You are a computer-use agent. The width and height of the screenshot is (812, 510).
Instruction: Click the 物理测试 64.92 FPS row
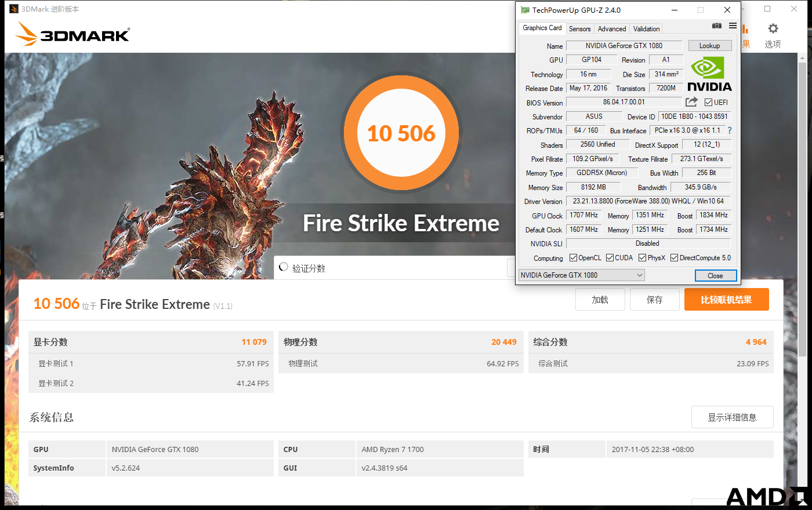tap(401, 363)
